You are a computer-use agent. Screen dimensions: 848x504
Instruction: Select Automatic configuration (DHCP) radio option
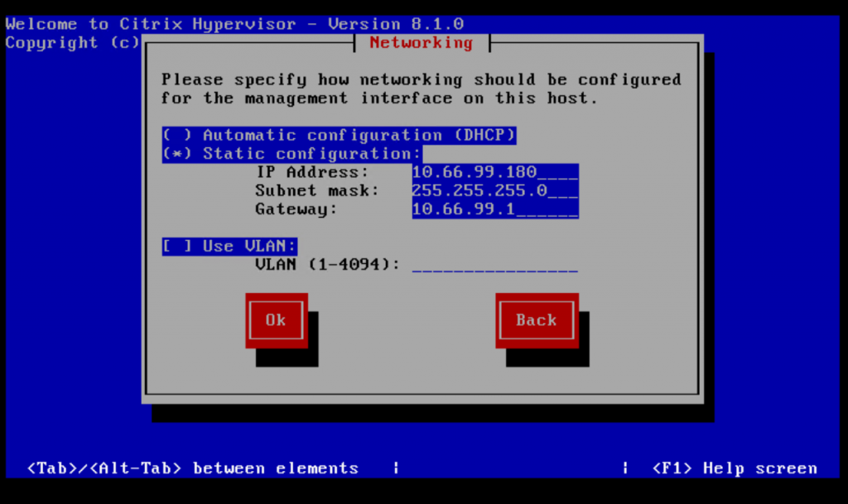pos(339,135)
